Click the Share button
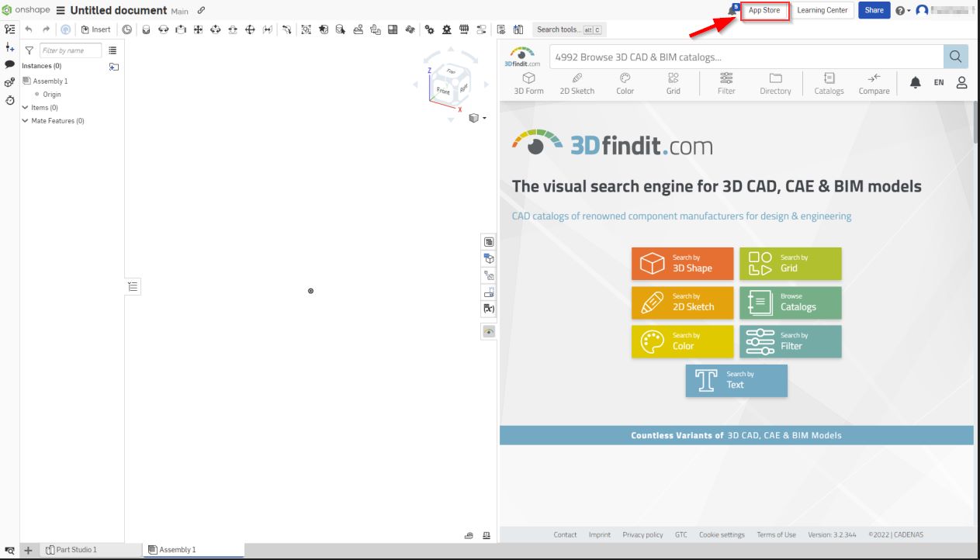 (874, 11)
